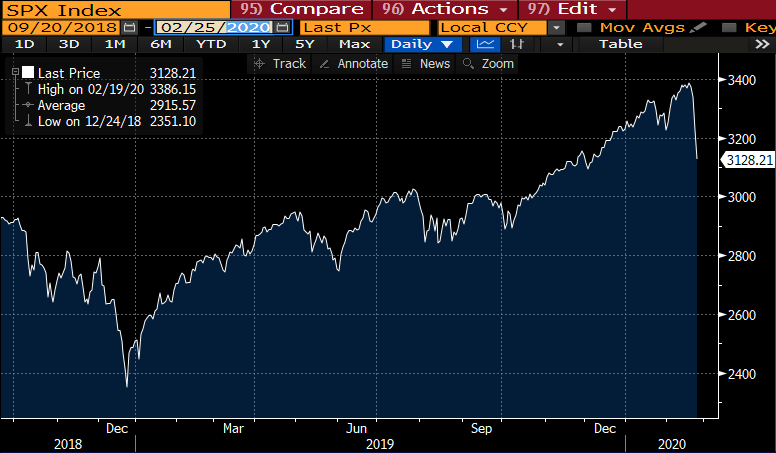The height and width of the screenshot is (453, 776).
Task: Open the Local CCY currency dropdown
Action: [555, 27]
